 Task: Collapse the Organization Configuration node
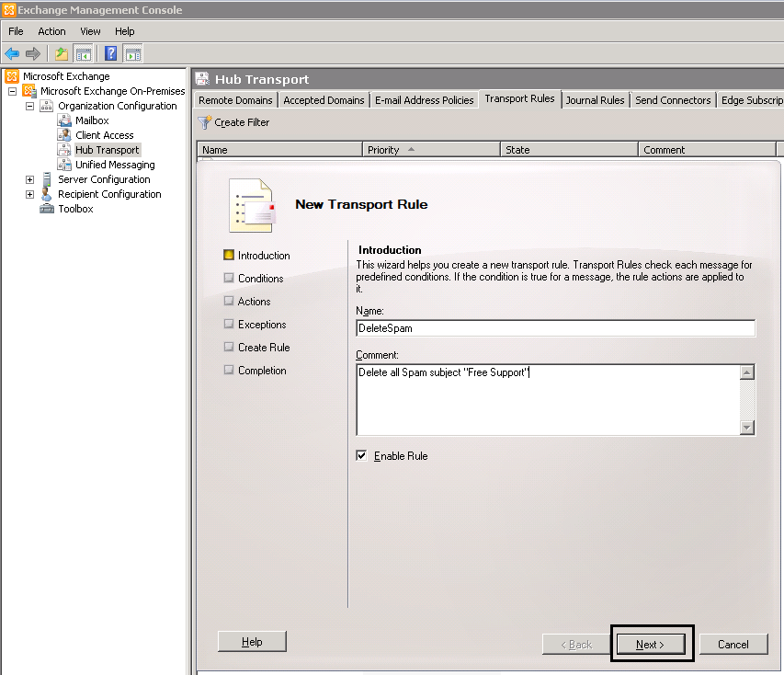pos(30,106)
